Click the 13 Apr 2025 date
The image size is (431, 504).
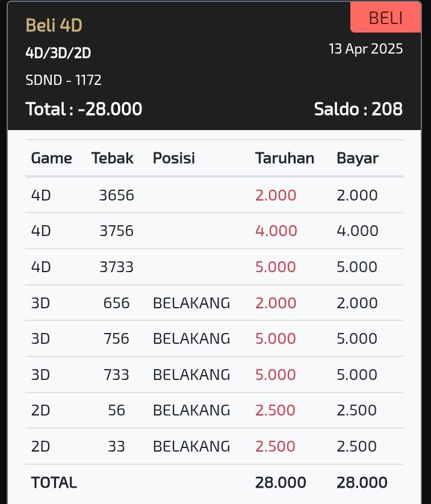pyautogui.click(x=365, y=49)
